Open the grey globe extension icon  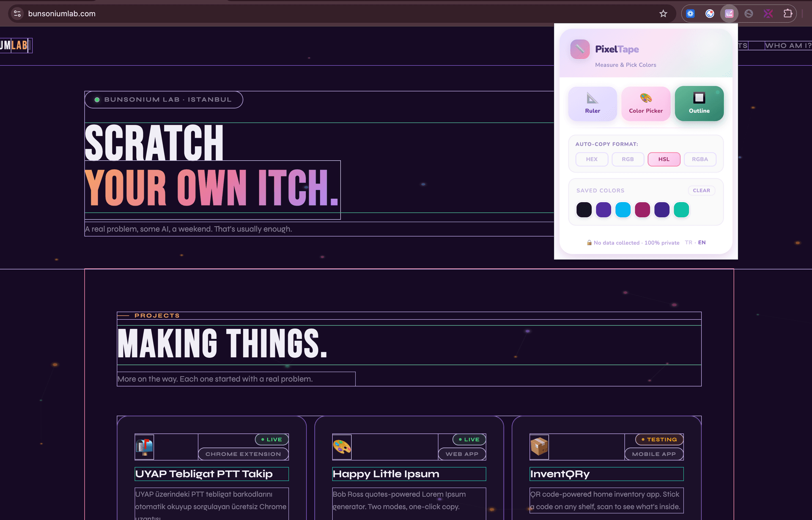click(749, 14)
